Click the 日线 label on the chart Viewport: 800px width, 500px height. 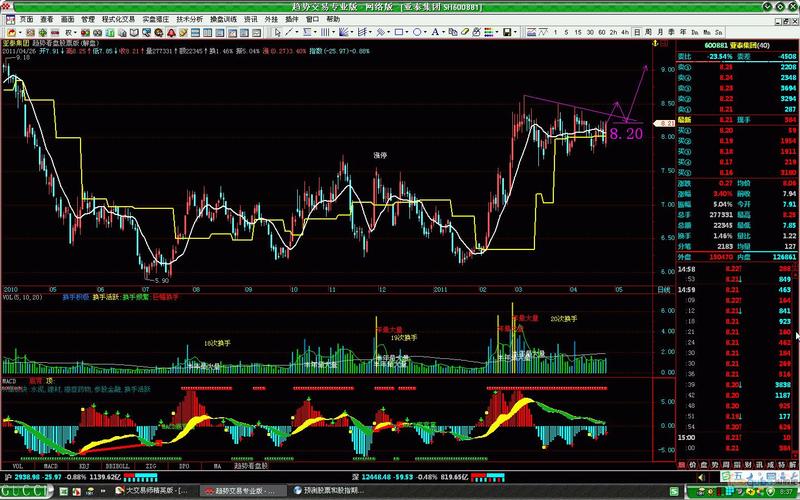664,290
